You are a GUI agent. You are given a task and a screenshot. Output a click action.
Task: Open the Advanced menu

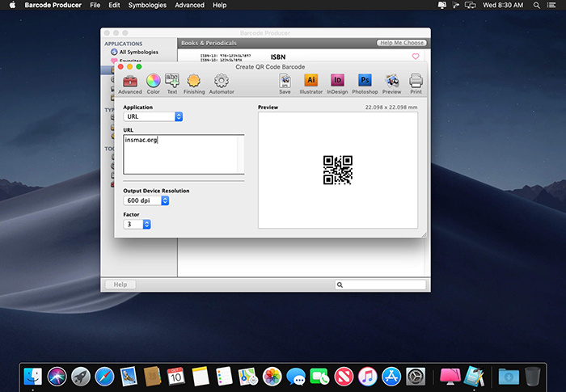tap(189, 5)
